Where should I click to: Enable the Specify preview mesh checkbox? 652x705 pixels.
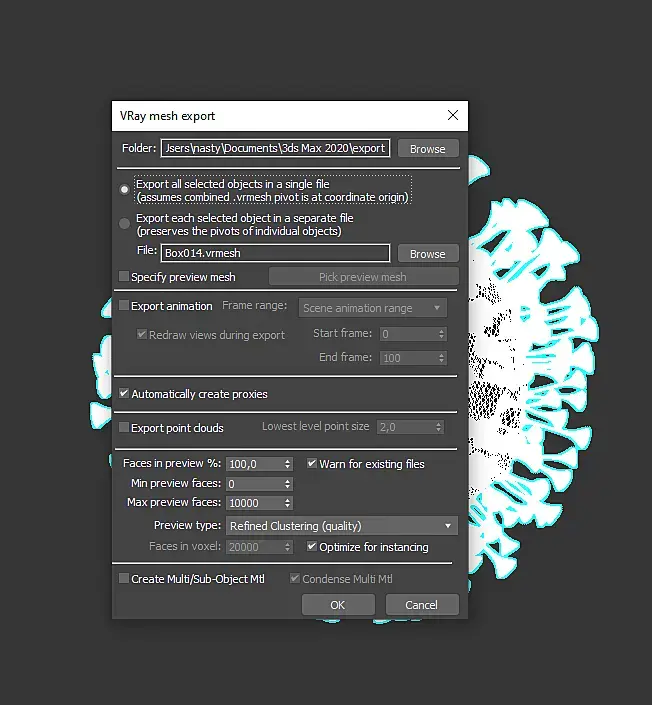point(124,276)
